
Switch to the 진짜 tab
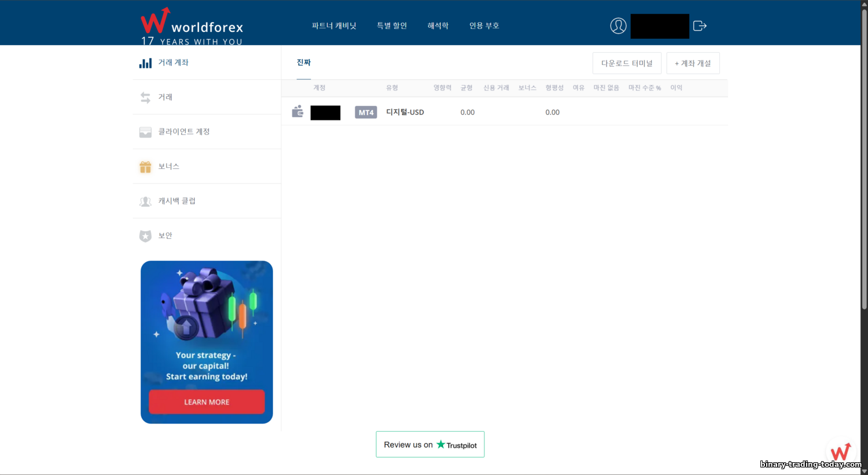click(304, 63)
